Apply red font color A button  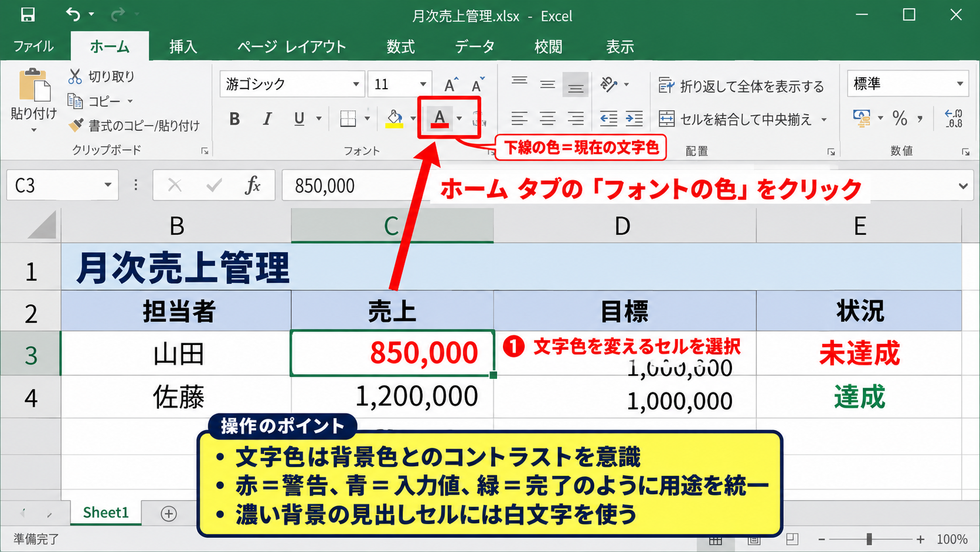[x=440, y=118]
